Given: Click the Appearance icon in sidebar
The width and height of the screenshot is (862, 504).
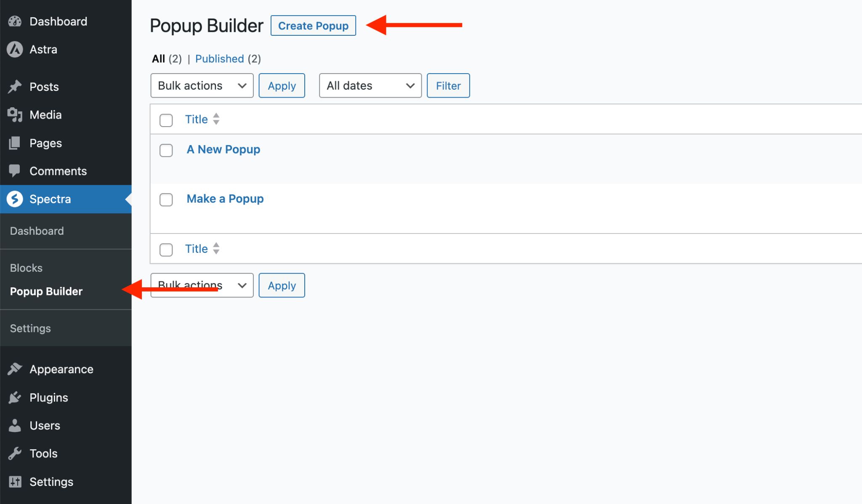Looking at the screenshot, I should coord(16,369).
